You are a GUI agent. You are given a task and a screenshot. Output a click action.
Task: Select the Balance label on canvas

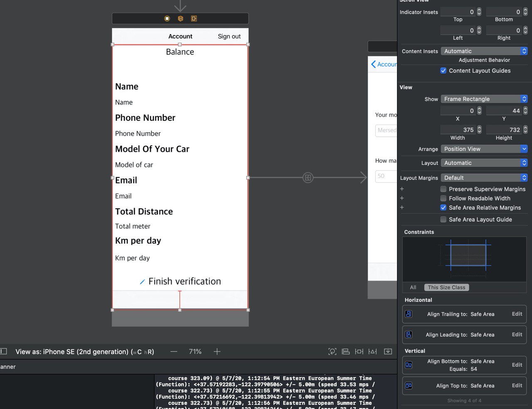[x=180, y=52]
